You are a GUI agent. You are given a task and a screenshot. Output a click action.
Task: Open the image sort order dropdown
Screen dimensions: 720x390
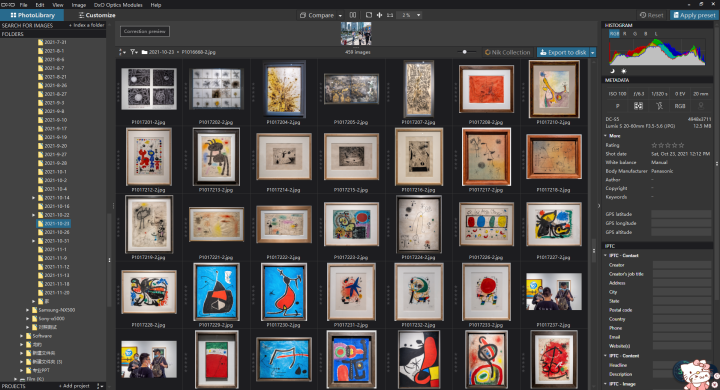pos(122,52)
